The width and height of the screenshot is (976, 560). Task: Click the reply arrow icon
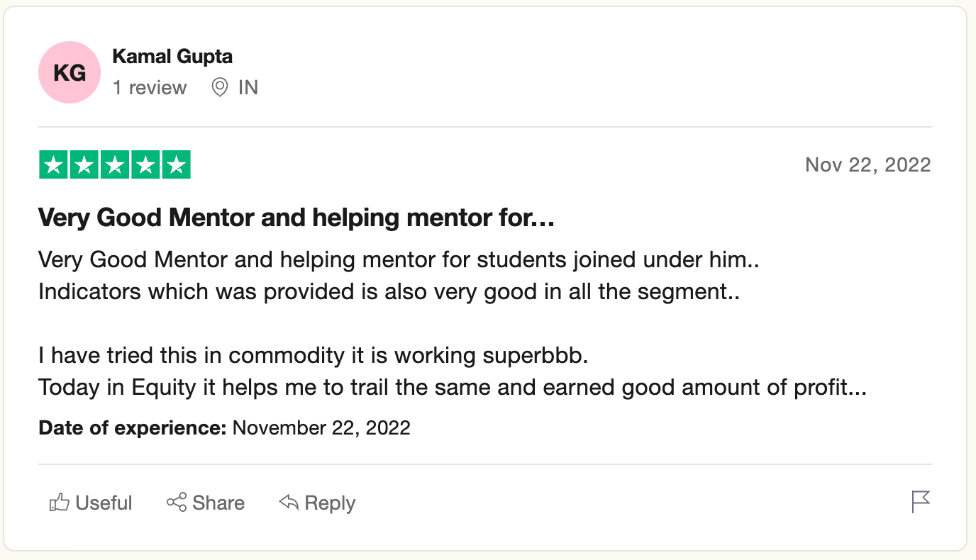289,503
